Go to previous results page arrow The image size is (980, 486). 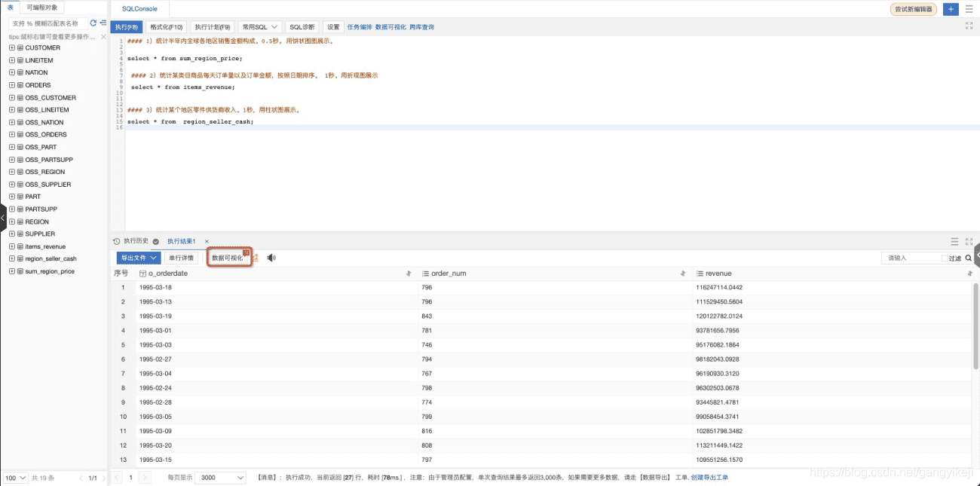[117, 478]
